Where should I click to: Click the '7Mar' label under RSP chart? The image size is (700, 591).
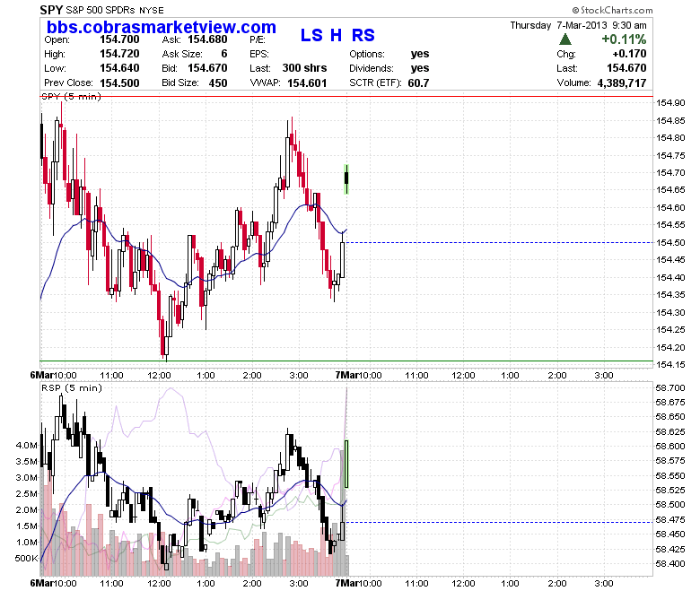click(346, 584)
